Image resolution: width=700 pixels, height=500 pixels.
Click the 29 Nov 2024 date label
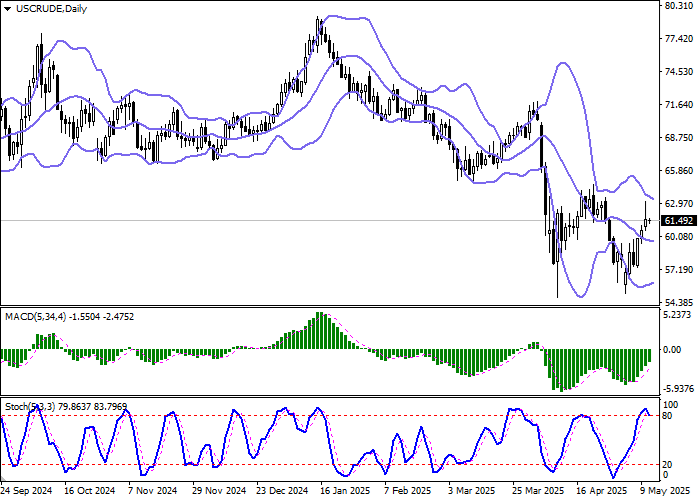[x=220, y=492]
